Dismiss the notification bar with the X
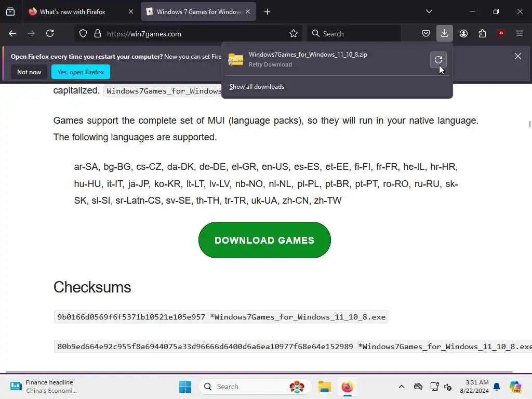The height and width of the screenshot is (399, 532). pyautogui.click(x=518, y=56)
